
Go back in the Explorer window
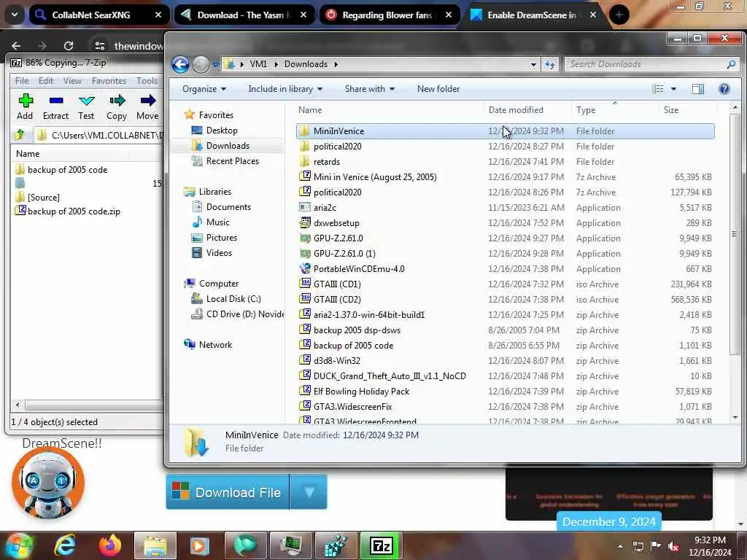pyautogui.click(x=181, y=64)
